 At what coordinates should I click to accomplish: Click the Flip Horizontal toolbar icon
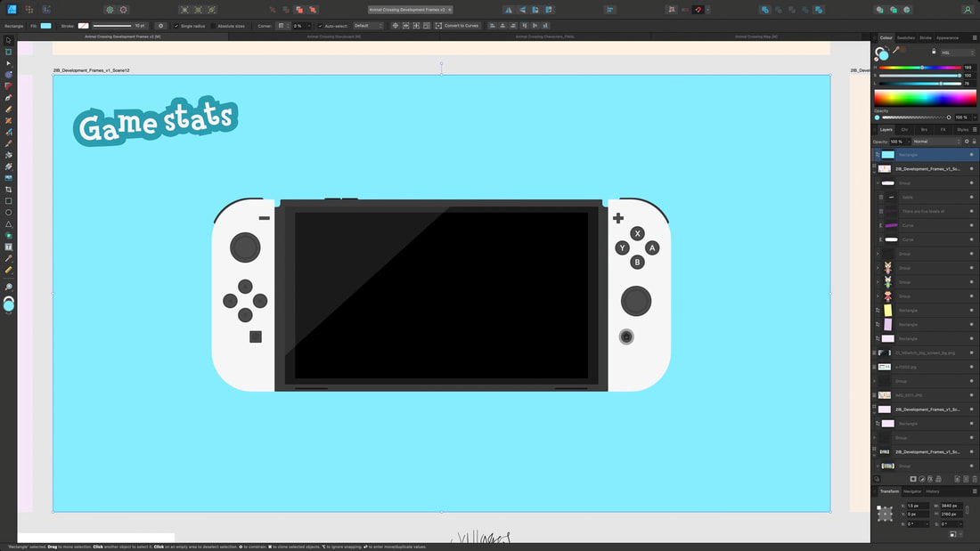(x=508, y=10)
